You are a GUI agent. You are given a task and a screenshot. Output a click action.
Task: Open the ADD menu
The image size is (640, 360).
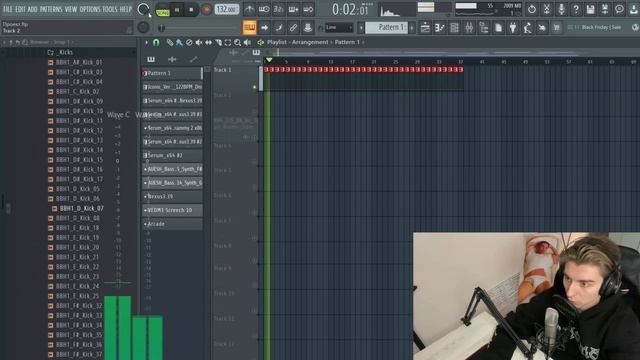click(32, 9)
